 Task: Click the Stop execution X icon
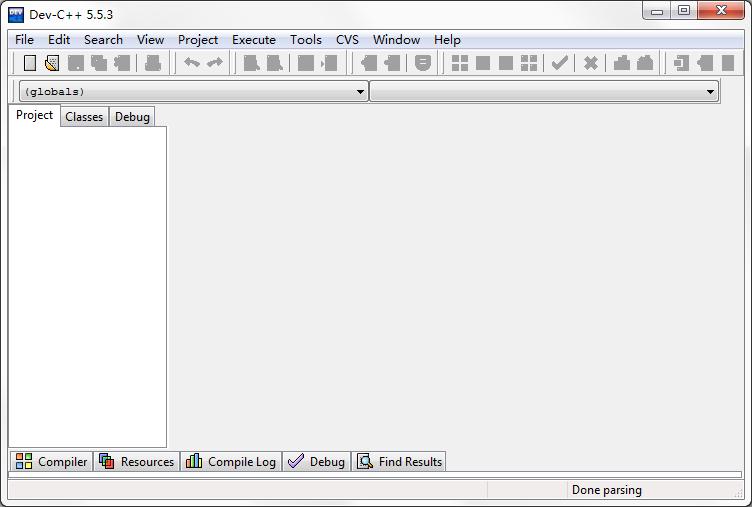[591, 63]
